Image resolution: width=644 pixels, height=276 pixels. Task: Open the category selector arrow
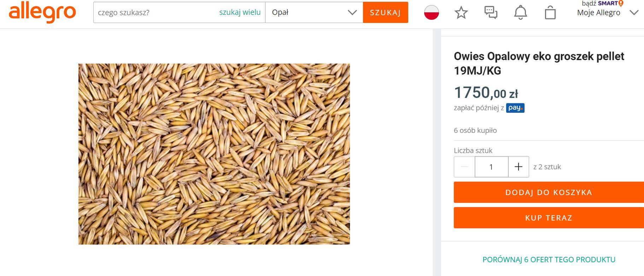(352, 12)
